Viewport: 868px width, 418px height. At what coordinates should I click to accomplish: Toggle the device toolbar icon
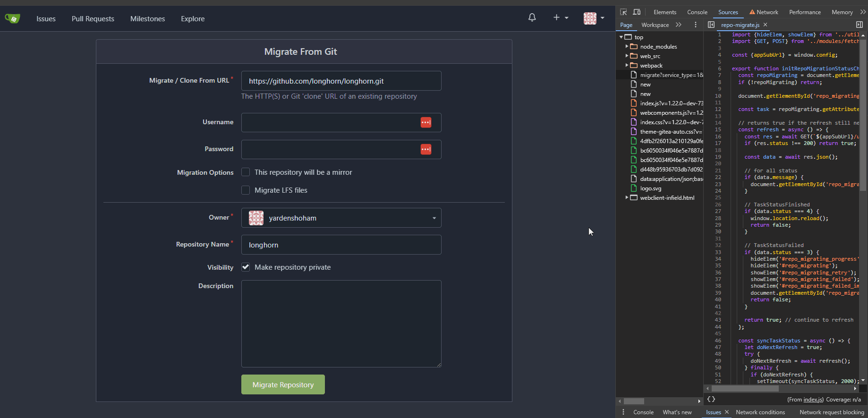[x=637, y=12]
